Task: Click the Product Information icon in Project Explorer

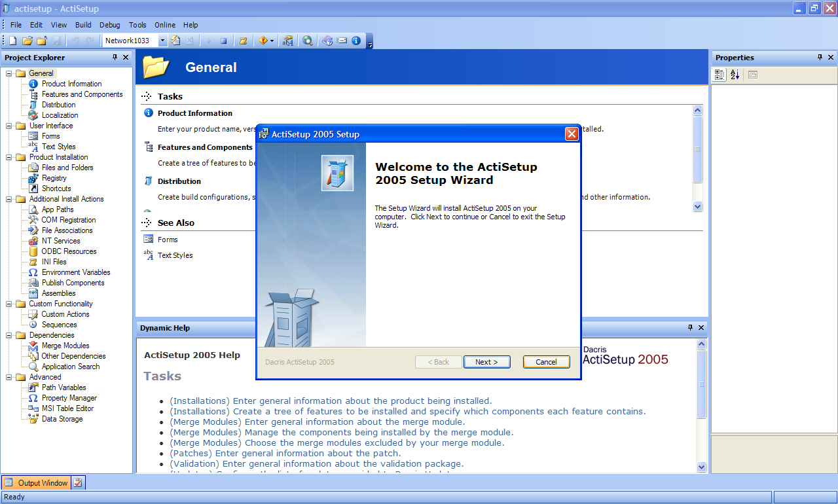Action: tap(33, 84)
